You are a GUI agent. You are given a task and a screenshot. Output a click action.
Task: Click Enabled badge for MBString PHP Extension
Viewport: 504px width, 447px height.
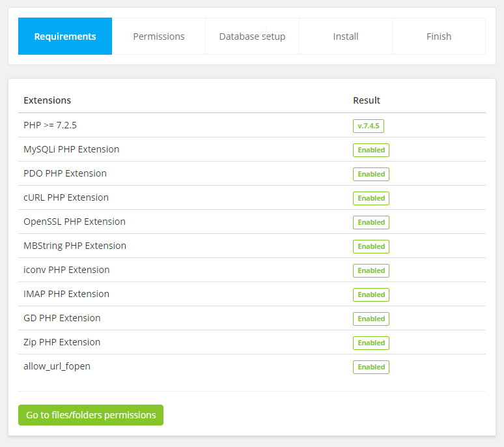point(371,246)
